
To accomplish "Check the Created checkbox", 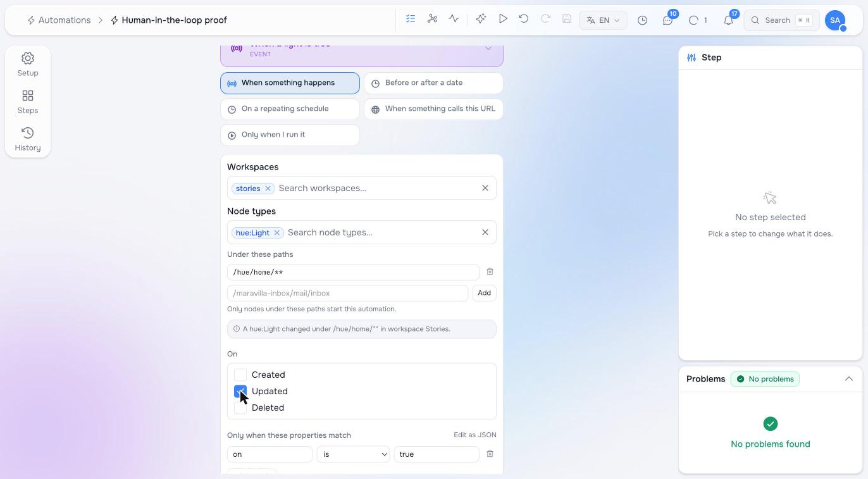I will click(x=240, y=375).
